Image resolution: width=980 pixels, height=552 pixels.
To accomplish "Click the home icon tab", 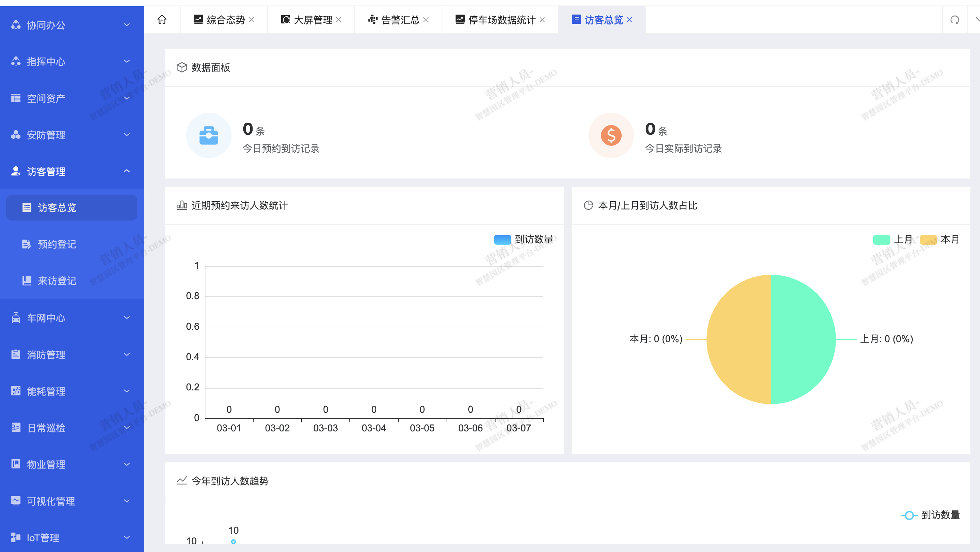I will click(x=162, y=19).
